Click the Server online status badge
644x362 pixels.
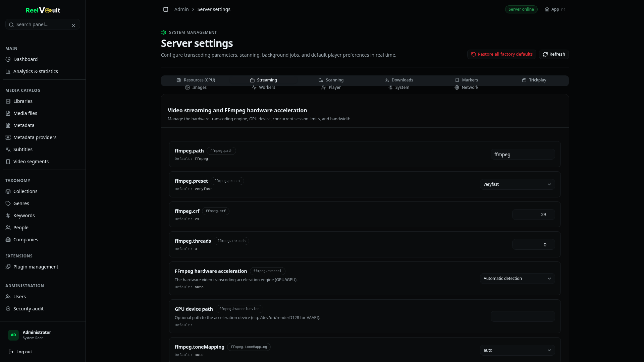(521, 9)
